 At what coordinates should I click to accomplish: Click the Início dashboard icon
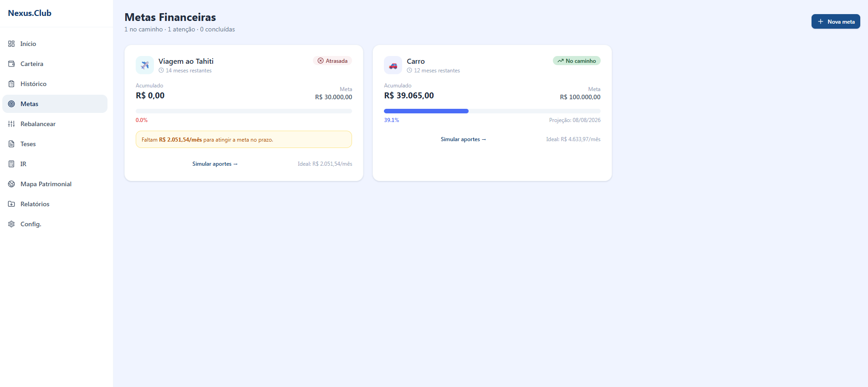pyautogui.click(x=11, y=44)
